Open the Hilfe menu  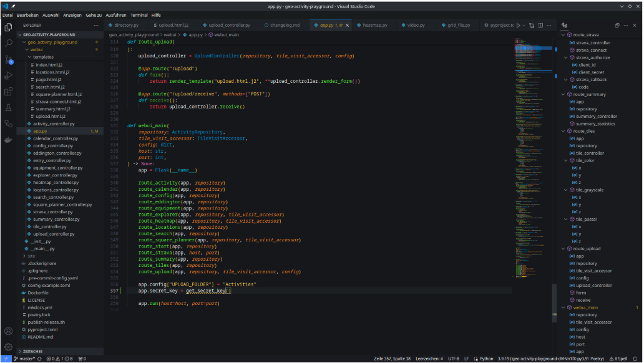[156, 15]
